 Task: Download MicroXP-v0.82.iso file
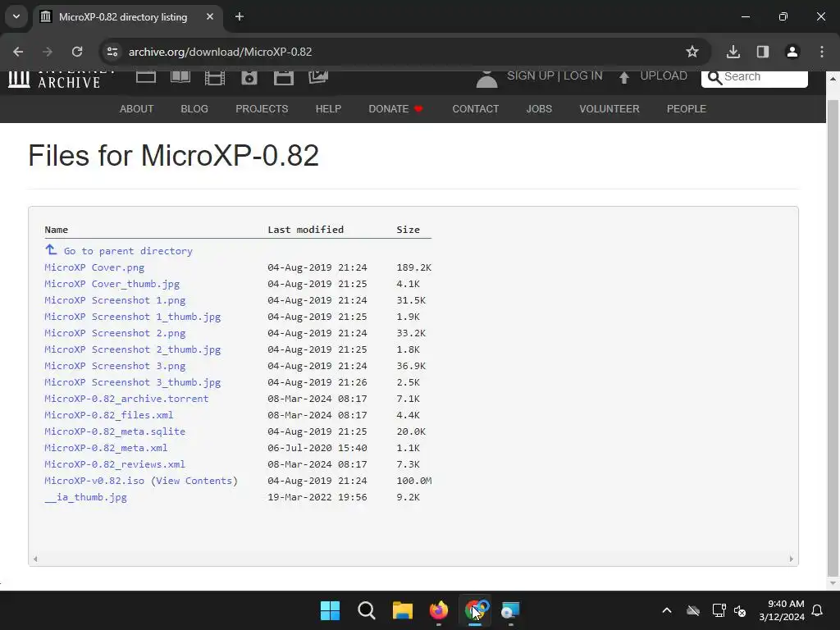(94, 481)
